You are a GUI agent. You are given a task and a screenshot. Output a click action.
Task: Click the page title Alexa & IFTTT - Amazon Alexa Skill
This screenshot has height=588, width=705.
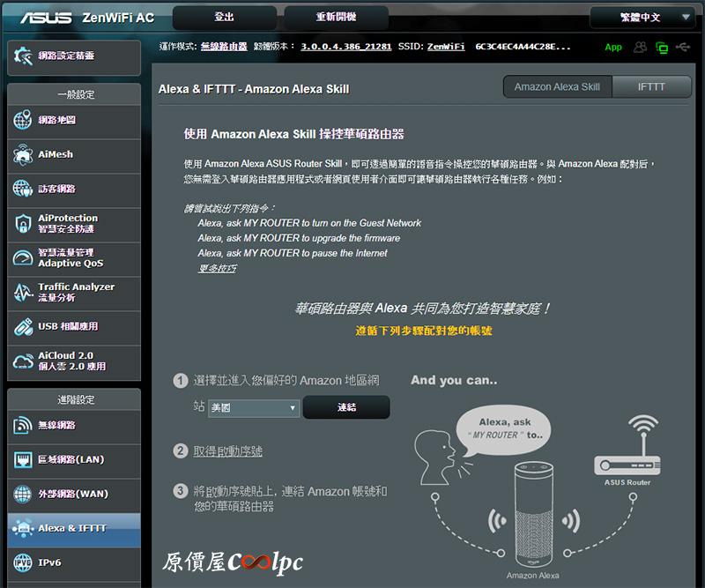[x=254, y=89]
